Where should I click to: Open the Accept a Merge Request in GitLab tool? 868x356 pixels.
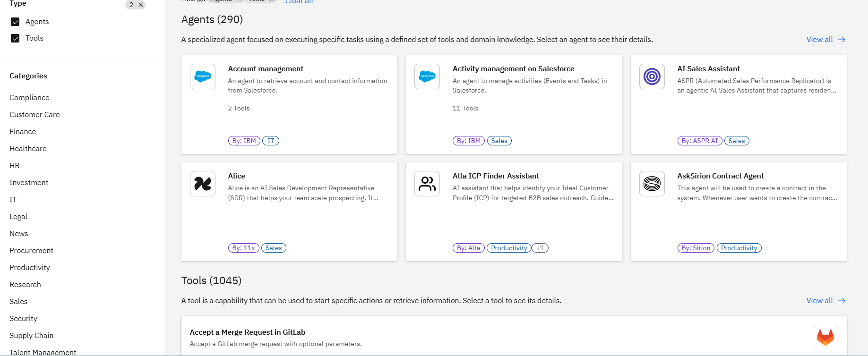(x=248, y=332)
